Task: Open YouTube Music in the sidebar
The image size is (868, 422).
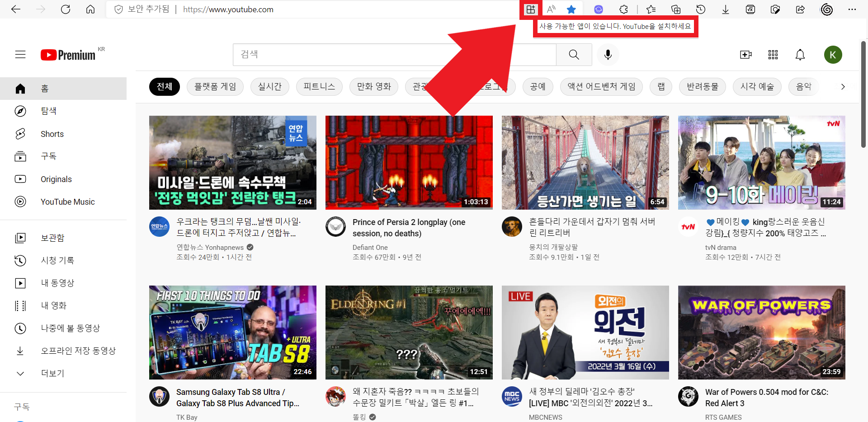Action: click(x=63, y=202)
